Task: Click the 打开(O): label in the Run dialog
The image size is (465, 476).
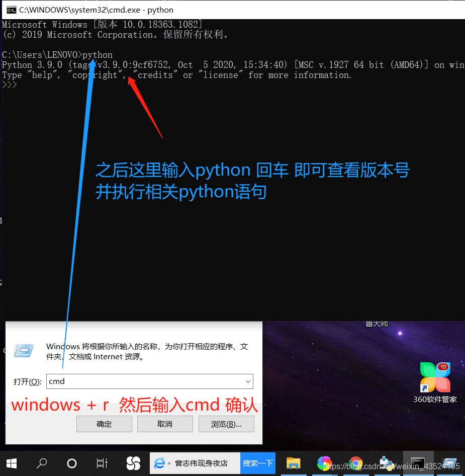Action: coord(28,381)
